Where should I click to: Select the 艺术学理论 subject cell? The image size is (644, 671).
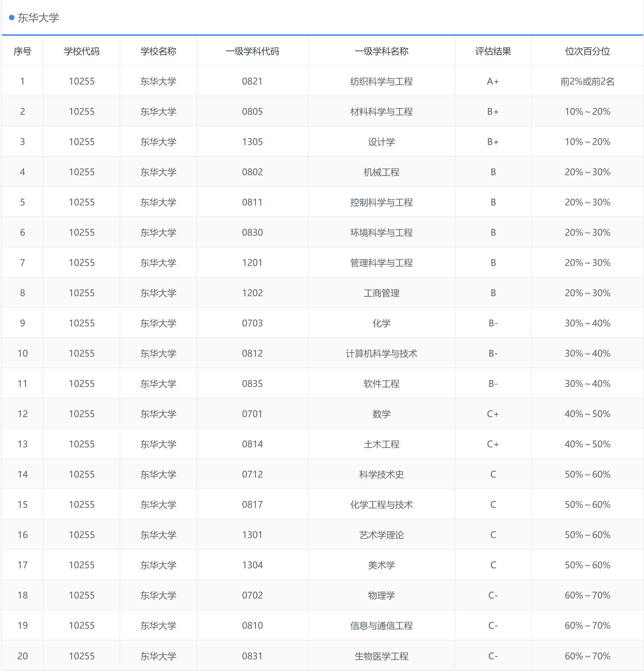tap(381, 535)
